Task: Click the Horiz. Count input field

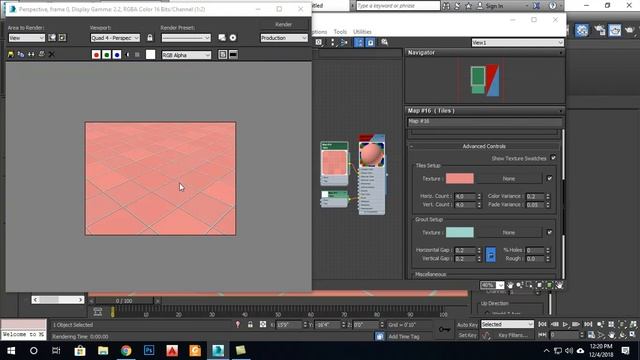Action: (465, 196)
